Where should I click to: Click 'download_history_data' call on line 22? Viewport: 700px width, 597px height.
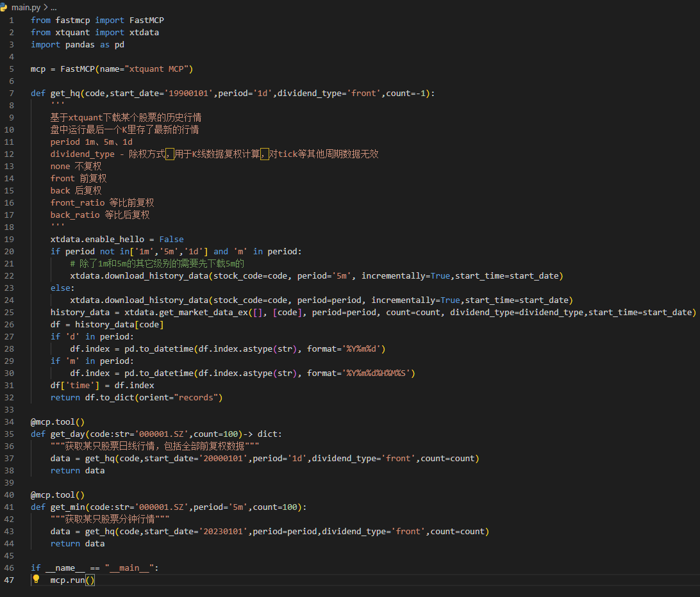point(156,275)
